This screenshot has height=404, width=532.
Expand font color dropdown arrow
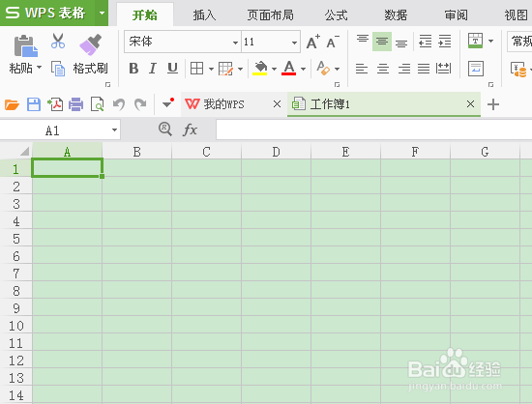click(x=303, y=70)
